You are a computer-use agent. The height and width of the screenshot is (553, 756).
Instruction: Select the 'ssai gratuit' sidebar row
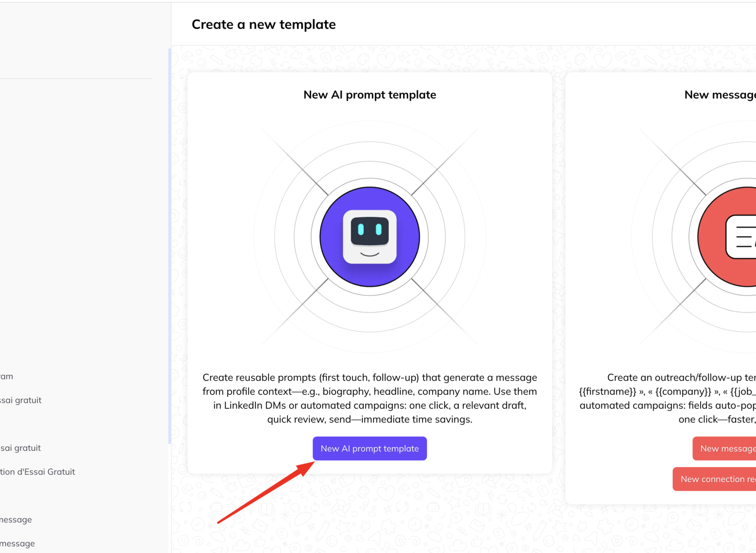point(21,400)
